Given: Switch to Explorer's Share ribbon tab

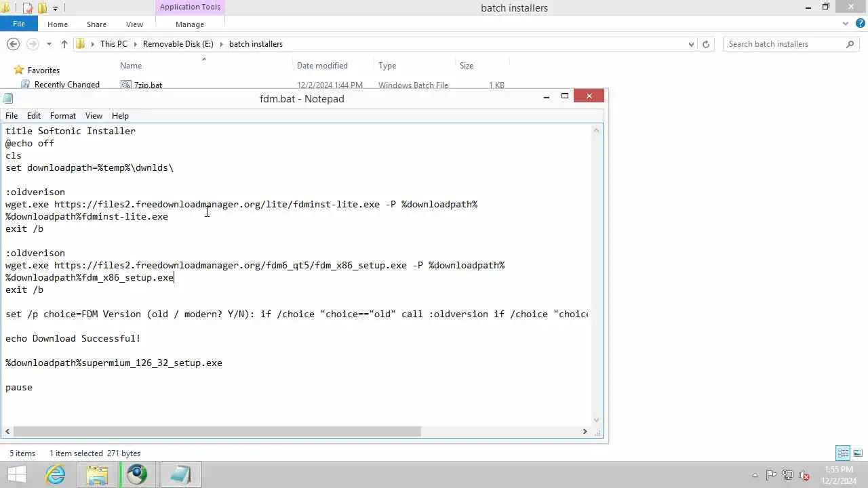Looking at the screenshot, I should tap(96, 24).
